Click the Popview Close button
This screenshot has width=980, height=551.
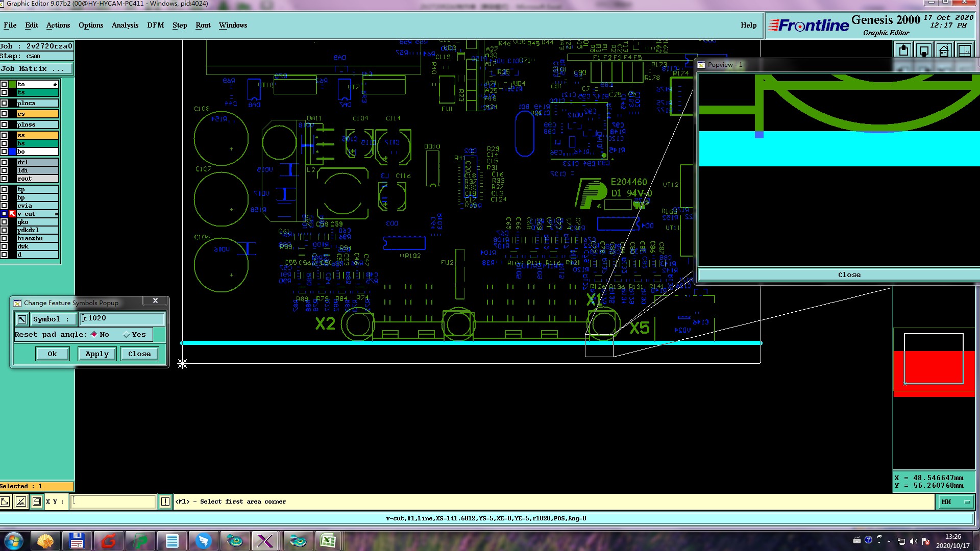tap(849, 274)
